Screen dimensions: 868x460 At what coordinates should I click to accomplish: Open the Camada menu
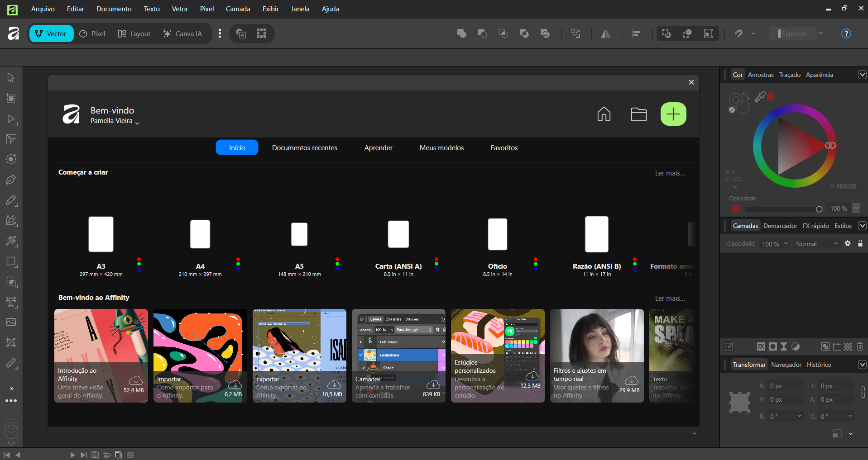pos(238,9)
